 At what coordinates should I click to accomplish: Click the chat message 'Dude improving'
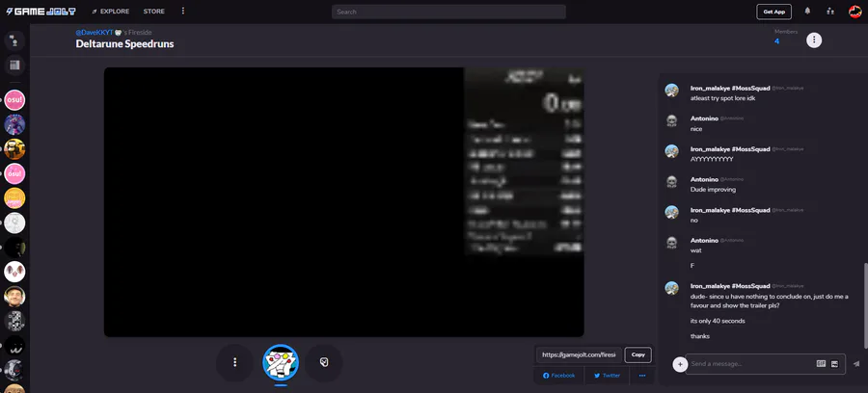coord(713,190)
